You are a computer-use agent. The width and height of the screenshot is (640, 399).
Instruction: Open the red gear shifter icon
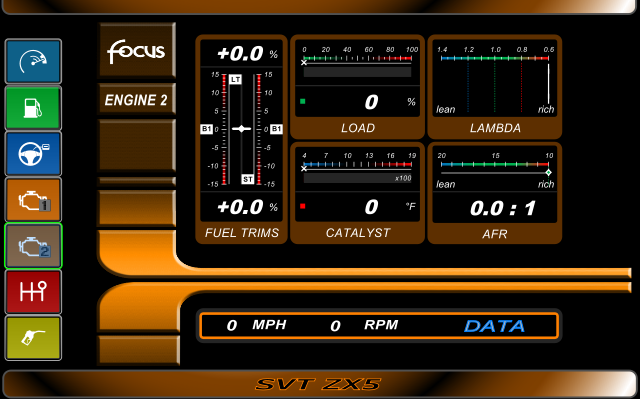click(33, 292)
